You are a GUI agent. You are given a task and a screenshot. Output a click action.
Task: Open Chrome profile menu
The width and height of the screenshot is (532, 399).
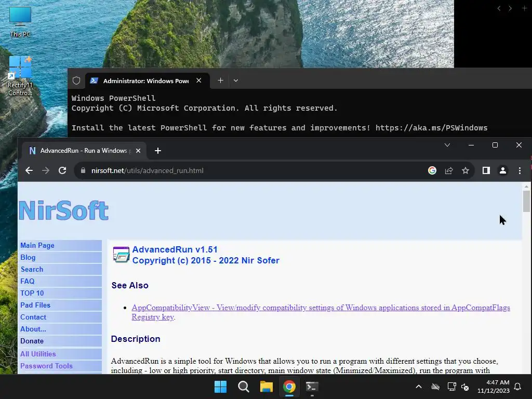pos(503,170)
